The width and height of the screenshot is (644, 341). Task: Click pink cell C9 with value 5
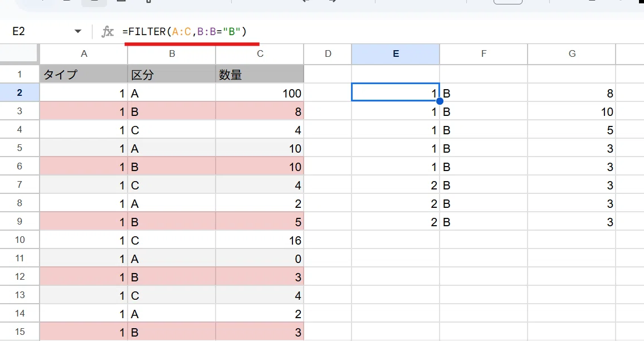[x=260, y=222]
